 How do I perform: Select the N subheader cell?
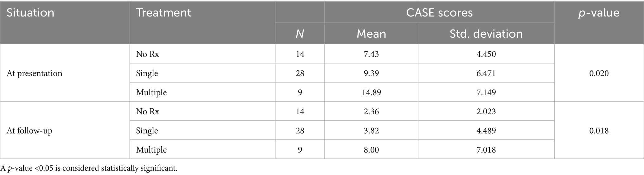(300, 34)
